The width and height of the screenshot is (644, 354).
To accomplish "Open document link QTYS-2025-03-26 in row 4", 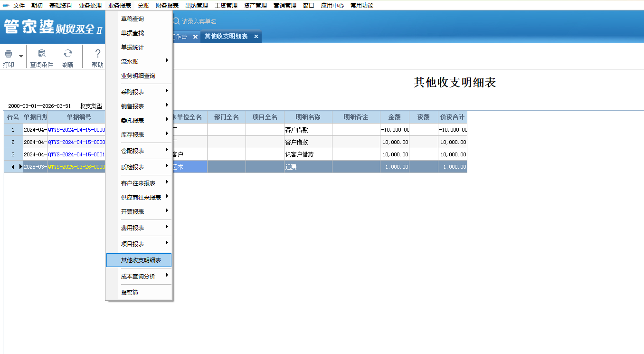I will coord(76,167).
